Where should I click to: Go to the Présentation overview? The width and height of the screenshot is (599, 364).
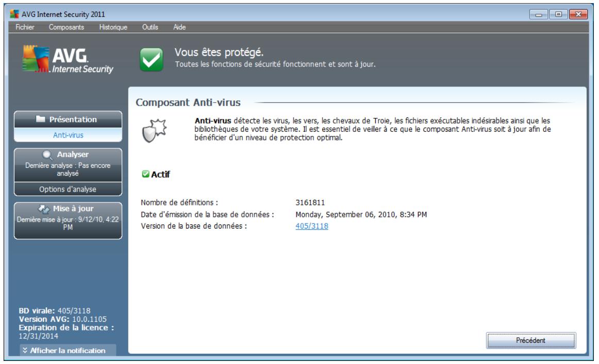[68, 119]
